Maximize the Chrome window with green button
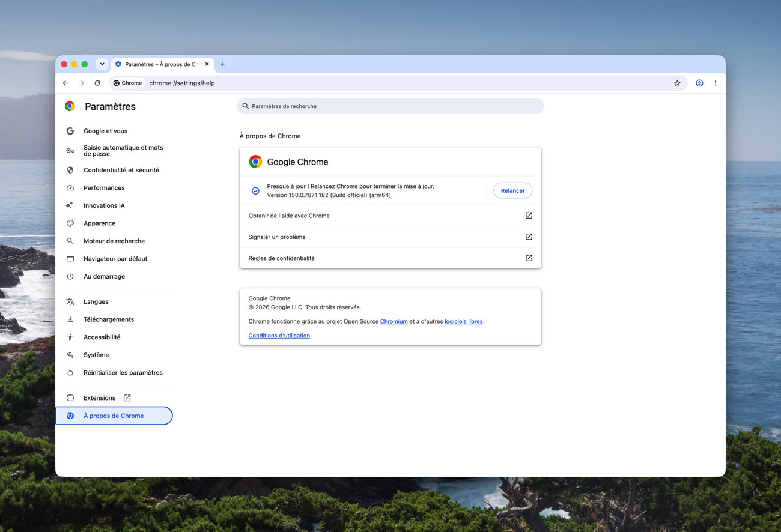The width and height of the screenshot is (781, 532). [x=85, y=64]
